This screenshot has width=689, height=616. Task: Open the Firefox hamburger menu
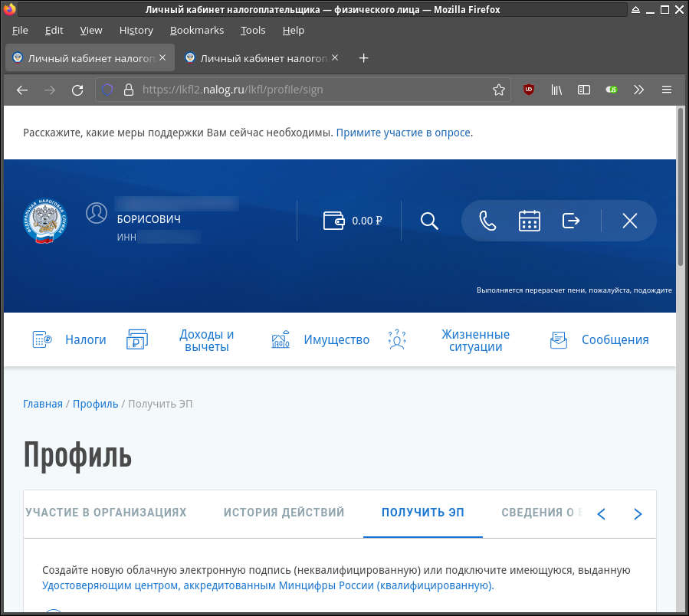coord(667,90)
